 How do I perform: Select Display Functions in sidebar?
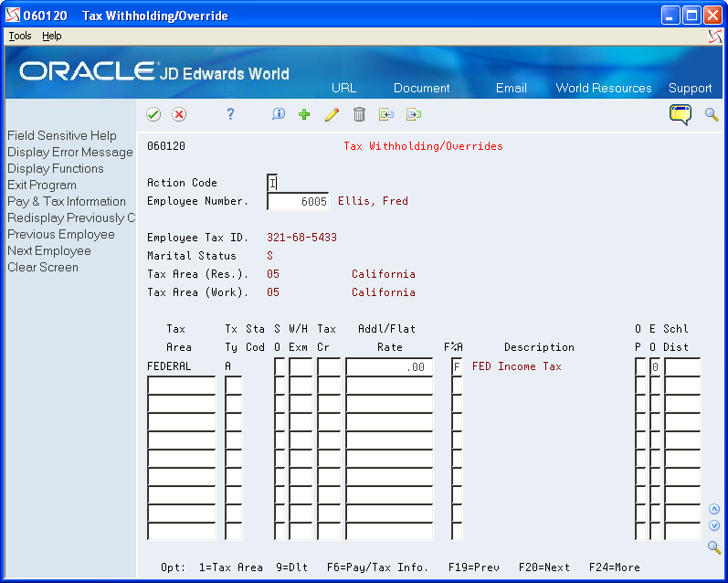55,168
